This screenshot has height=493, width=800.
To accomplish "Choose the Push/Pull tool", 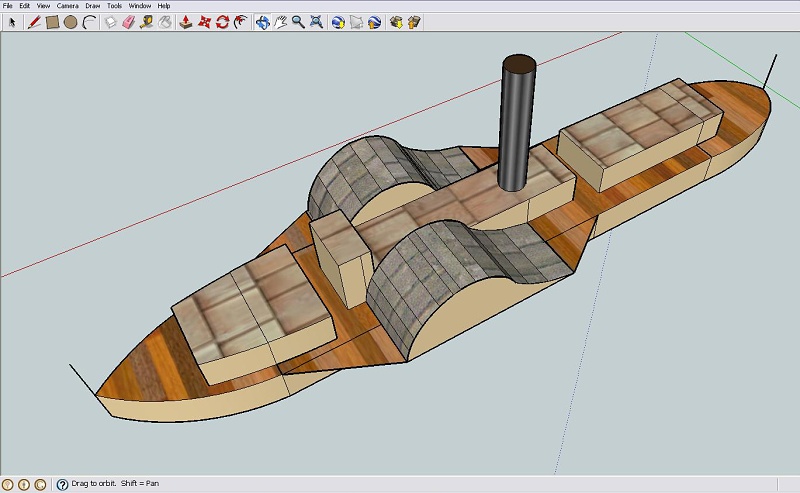I will tap(186, 21).
